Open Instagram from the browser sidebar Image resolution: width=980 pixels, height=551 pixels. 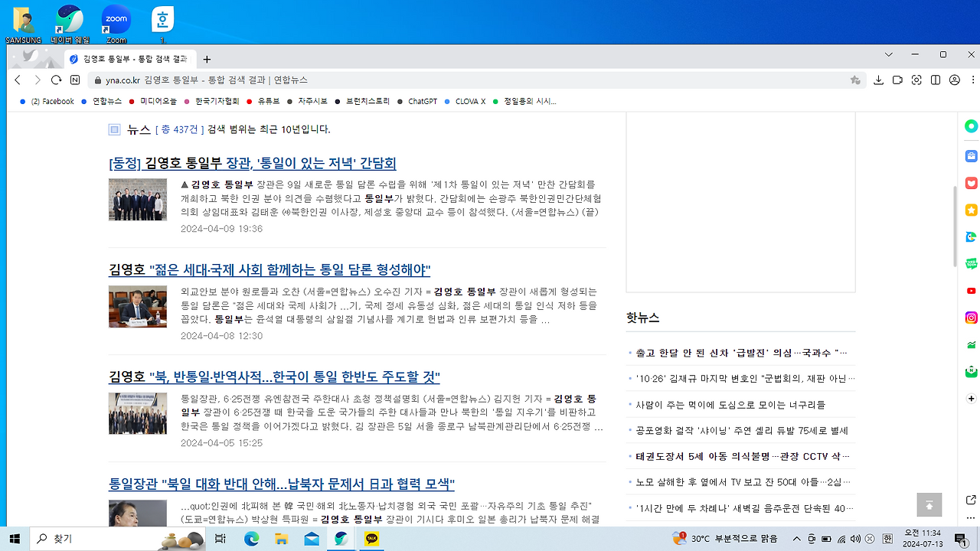971,316
